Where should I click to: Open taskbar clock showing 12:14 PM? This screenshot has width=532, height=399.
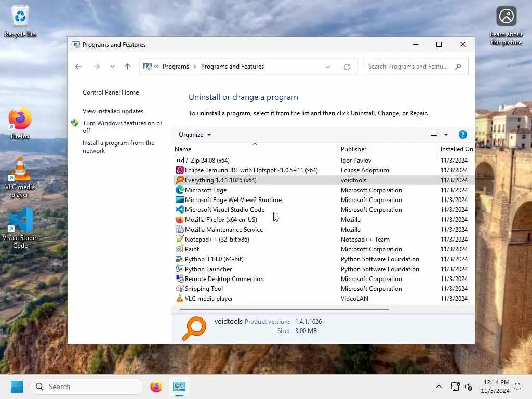pyautogui.click(x=495, y=387)
